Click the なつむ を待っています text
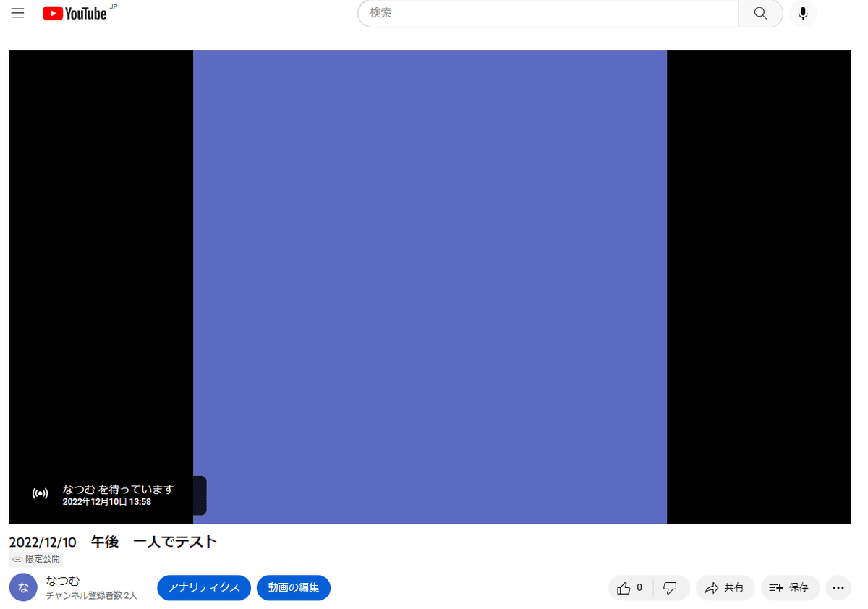Screen dimensions: 868x609 click(119, 489)
